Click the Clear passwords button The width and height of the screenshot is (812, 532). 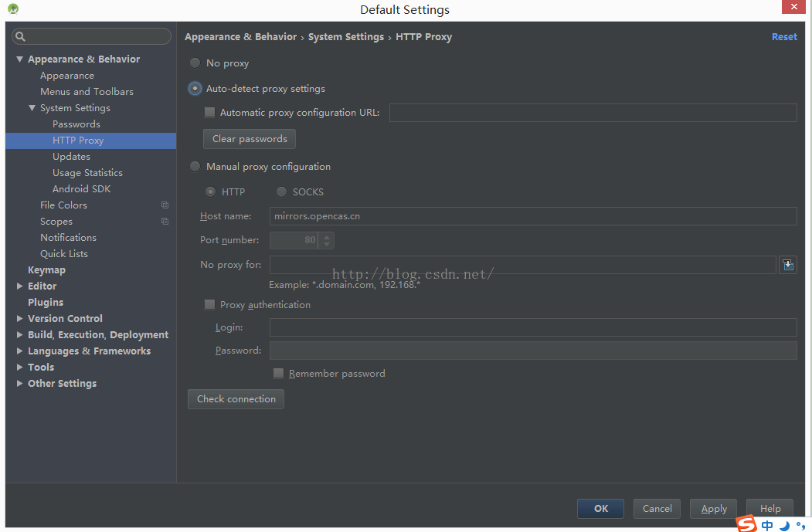(250, 139)
